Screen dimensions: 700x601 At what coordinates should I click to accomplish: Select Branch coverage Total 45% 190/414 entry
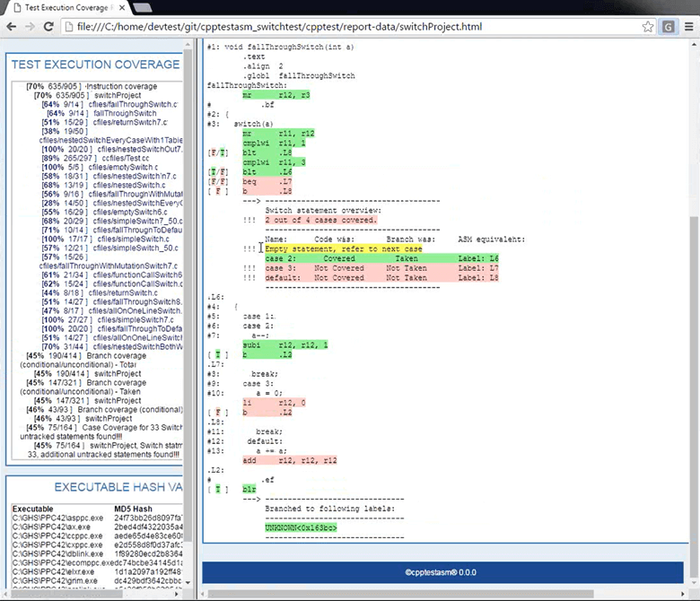[x=83, y=360]
